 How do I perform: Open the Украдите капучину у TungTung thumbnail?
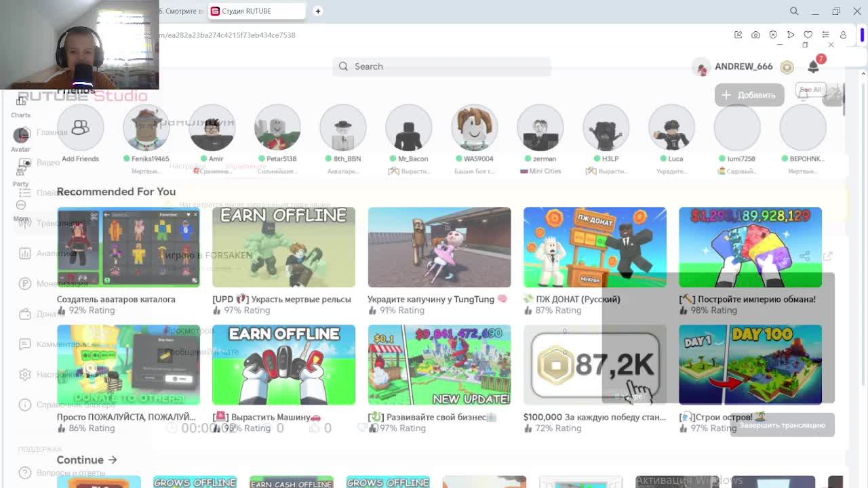tap(439, 247)
